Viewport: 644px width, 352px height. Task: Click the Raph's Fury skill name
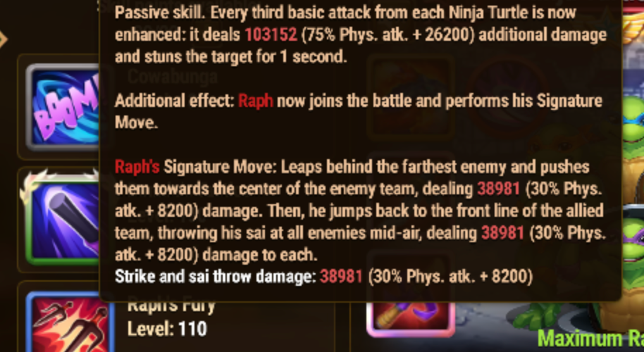171,307
